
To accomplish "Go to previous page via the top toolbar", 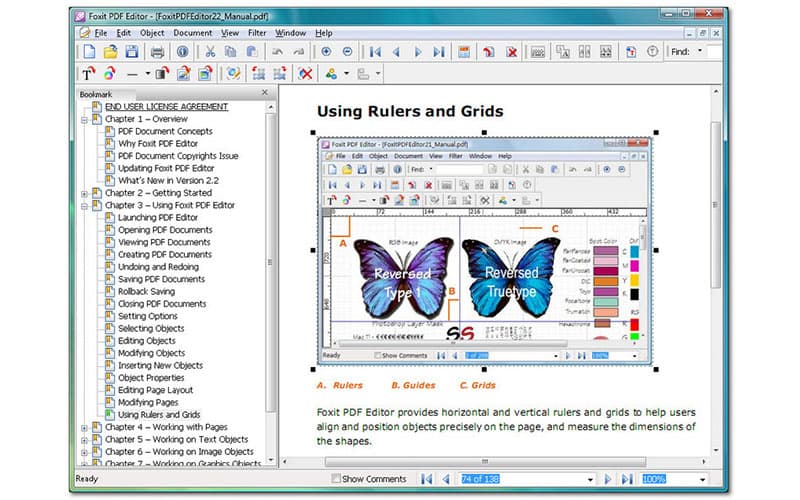I will (x=396, y=52).
